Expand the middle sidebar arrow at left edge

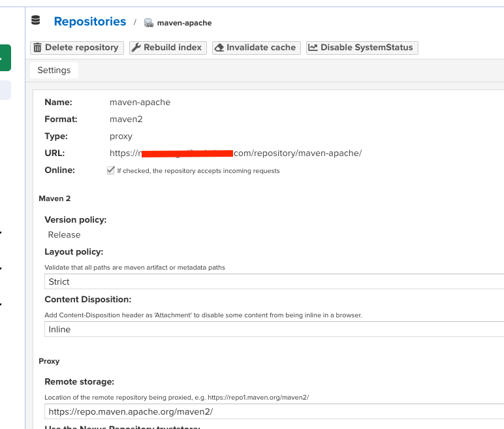[x=1, y=268]
